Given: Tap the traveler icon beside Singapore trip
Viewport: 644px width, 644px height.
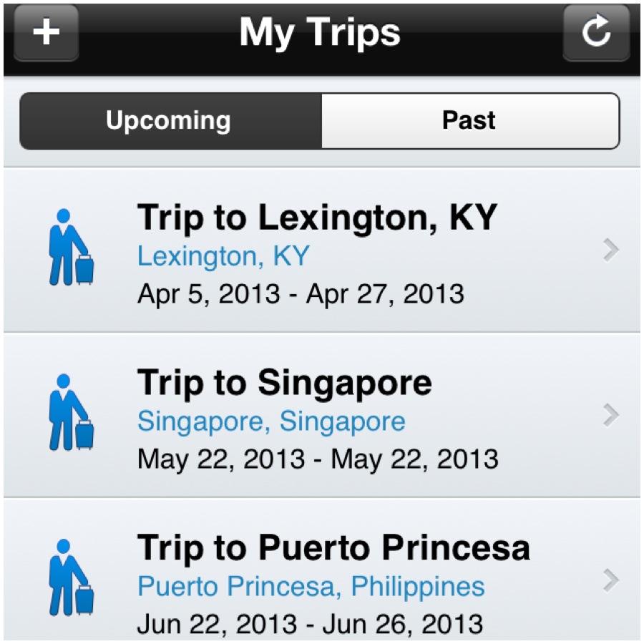Looking at the screenshot, I should coord(71,413).
